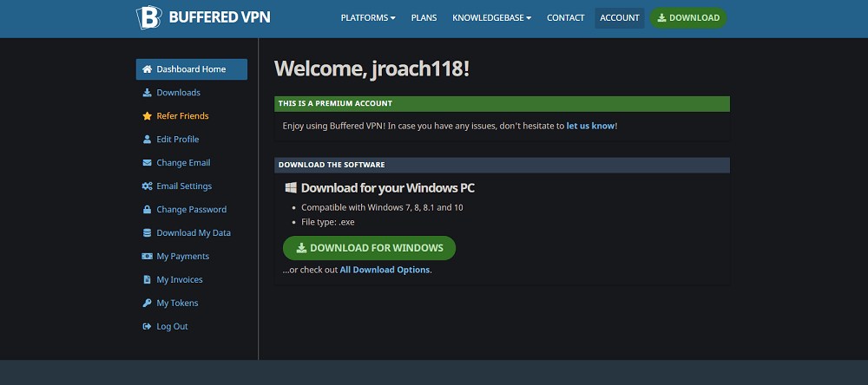Viewport: 868px width, 385px height.
Task: Click the database icon beside Download My Data
Action: click(x=148, y=233)
